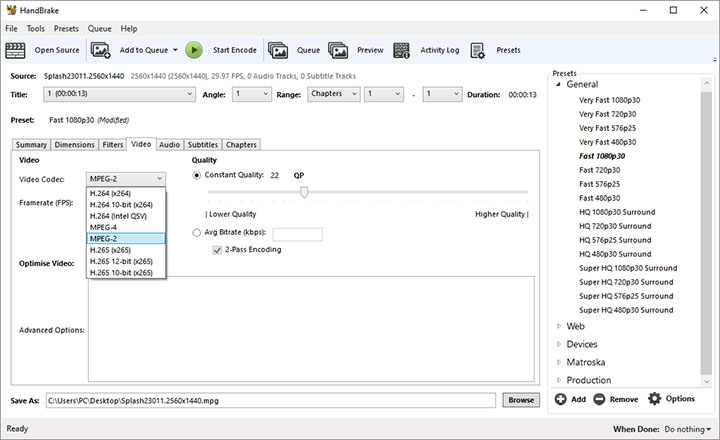Image resolution: width=720 pixels, height=440 pixels.
Task: Select the Constant Quality radio button
Action: click(x=196, y=175)
